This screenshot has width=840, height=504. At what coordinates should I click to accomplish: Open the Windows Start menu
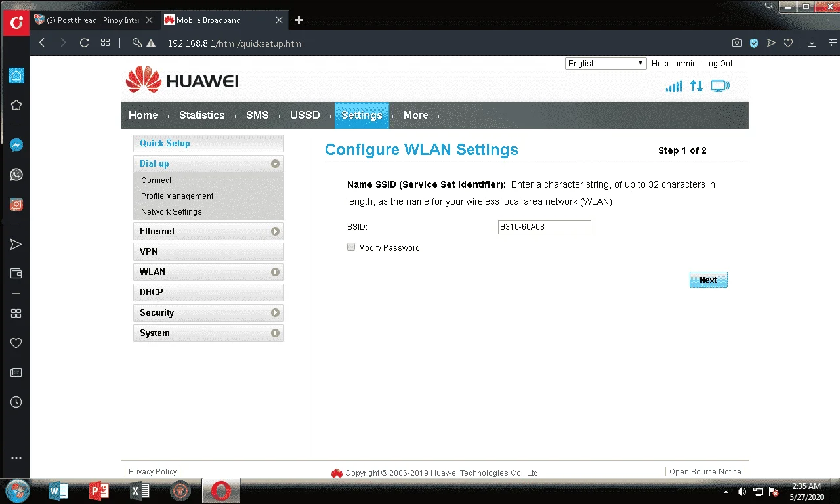[x=17, y=491]
